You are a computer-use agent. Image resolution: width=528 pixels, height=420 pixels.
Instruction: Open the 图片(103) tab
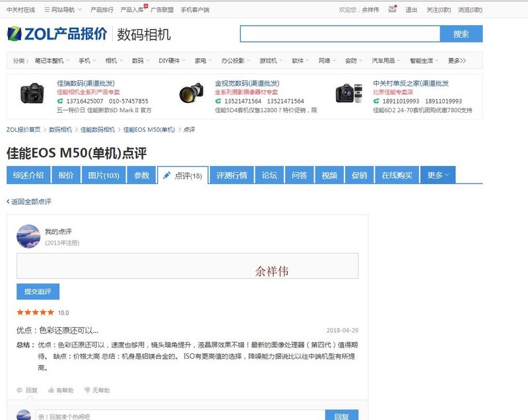(104, 175)
